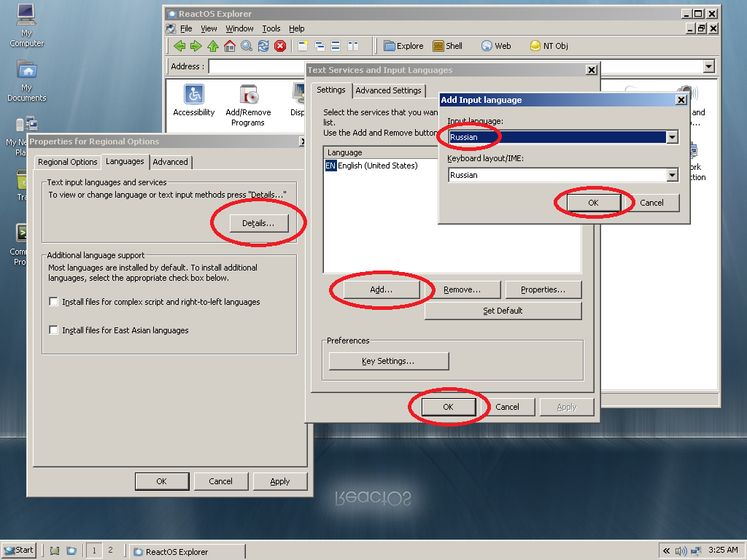Open the Web view button

(x=496, y=46)
